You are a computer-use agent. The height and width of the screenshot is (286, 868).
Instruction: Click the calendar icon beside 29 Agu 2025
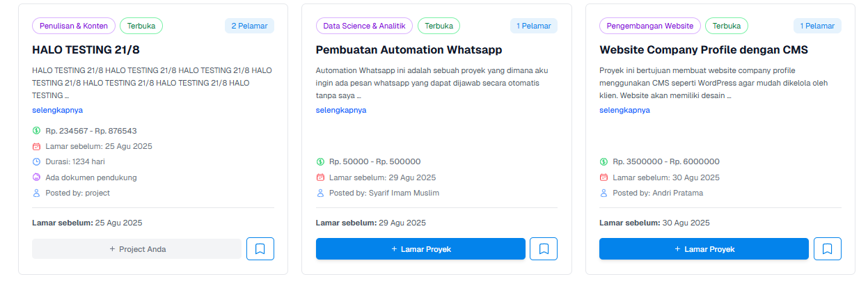click(320, 177)
